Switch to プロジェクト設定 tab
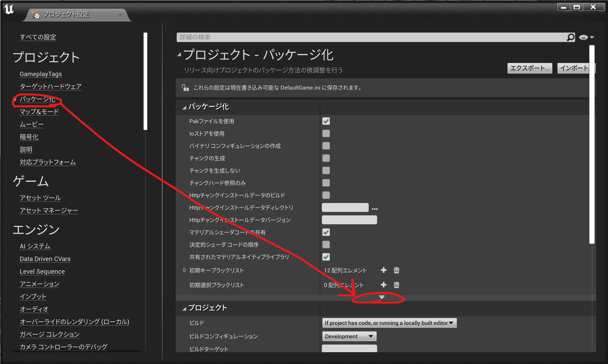608x364 pixels. (x=66, y=14)
